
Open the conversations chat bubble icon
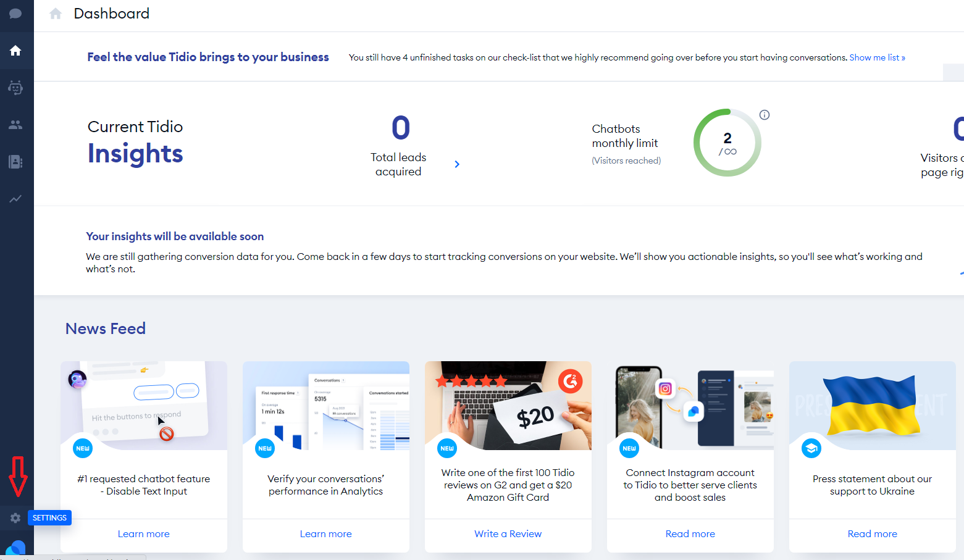pos(15,14)
